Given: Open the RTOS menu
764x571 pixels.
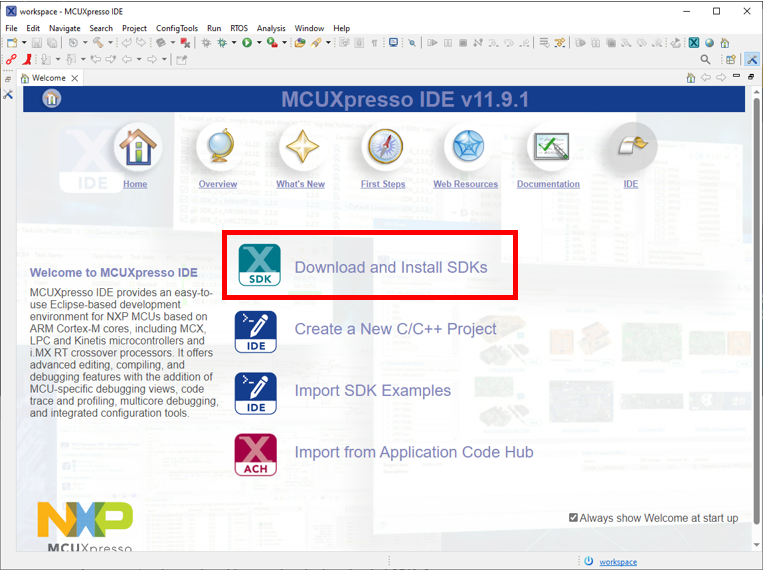Looking at the screenshot, I should pos(239,28).
